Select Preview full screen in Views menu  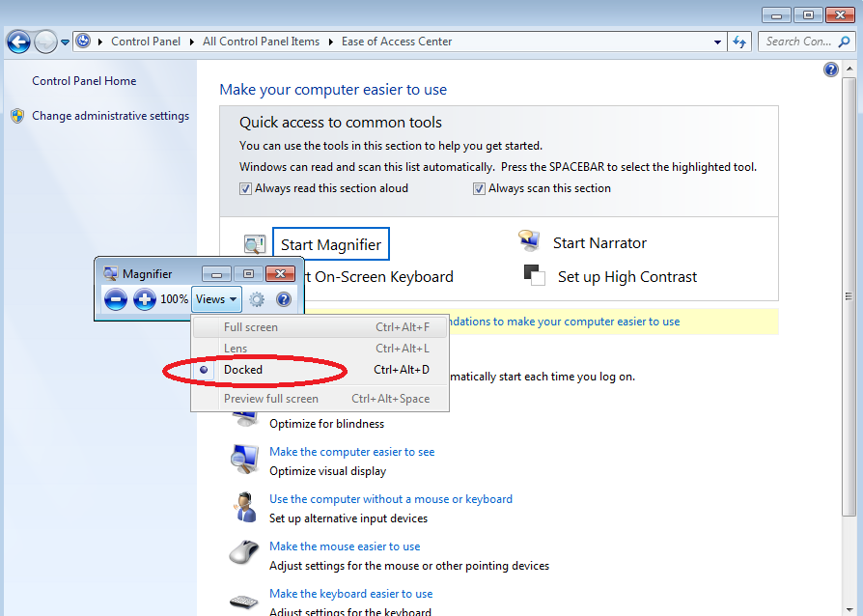[320, 399]
